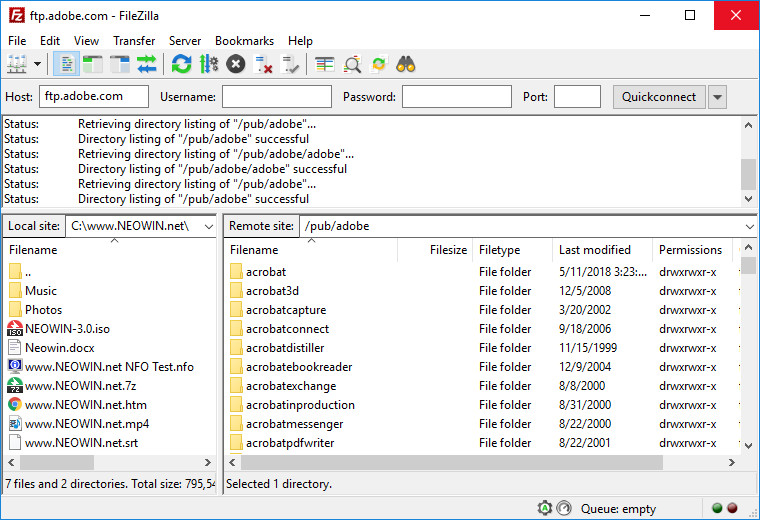This screenshot has width=760, height=520.
Task: Select the acrobat3d remote folder
Action: [483, 291]
